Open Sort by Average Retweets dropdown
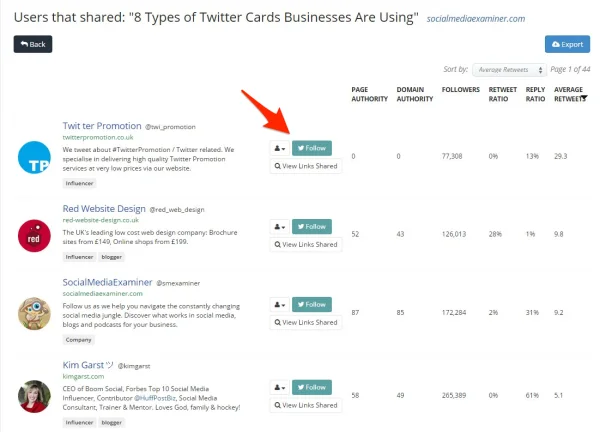600x432 pixels. pos(509,70)
